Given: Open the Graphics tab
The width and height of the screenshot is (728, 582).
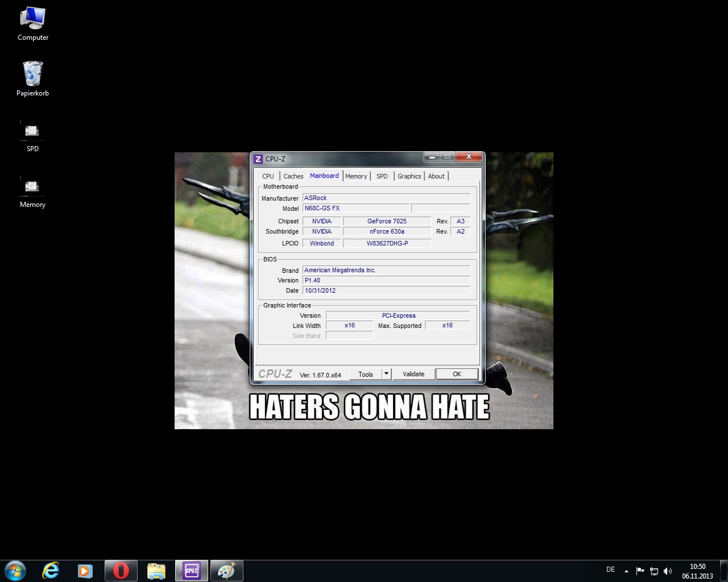Looking at the screenshot, I should [x=409, y=176].
